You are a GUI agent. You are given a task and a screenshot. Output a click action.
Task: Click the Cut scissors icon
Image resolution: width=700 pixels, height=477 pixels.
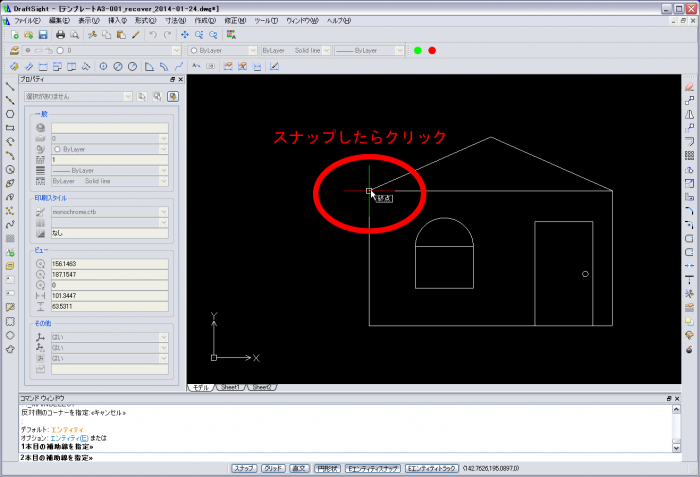pos(93,34)
